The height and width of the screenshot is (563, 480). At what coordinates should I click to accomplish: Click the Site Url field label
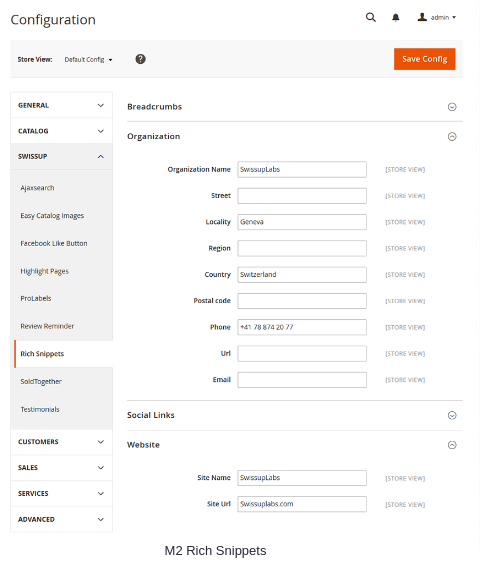pos(219,504)
